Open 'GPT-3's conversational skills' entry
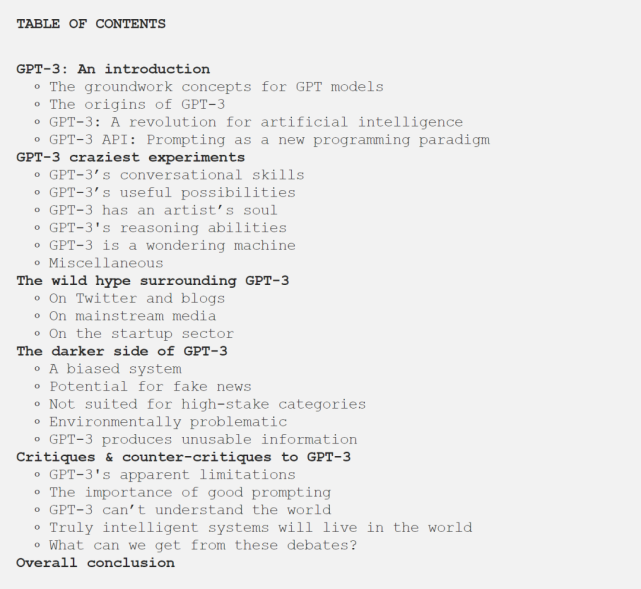Image resolution: width=641 pixels, height=589 pixels. 176,175
